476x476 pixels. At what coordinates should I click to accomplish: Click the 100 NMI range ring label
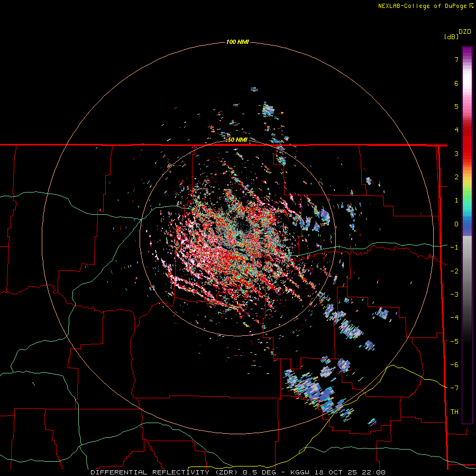pyautogui.click(x=237, y=42)
